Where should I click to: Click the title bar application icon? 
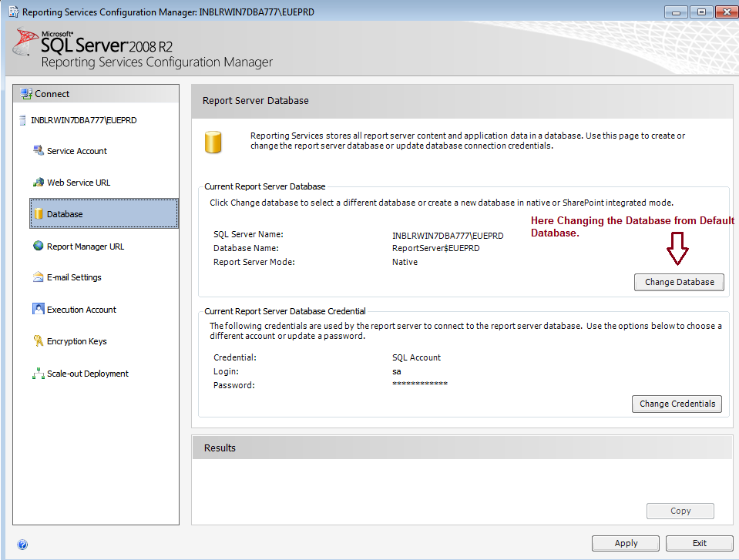pyautogui.click(x=14, y=12)
